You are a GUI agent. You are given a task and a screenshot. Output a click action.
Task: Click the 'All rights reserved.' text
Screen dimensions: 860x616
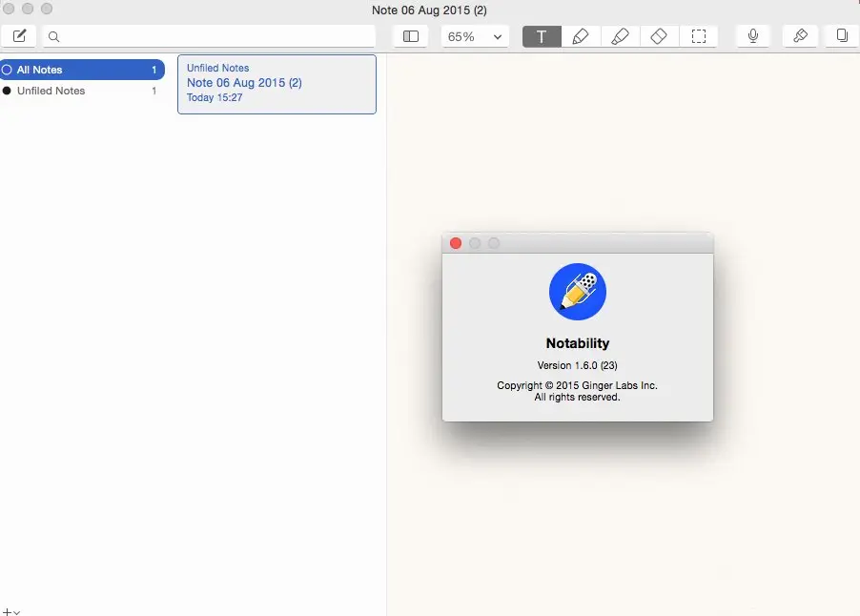[578, 397]
